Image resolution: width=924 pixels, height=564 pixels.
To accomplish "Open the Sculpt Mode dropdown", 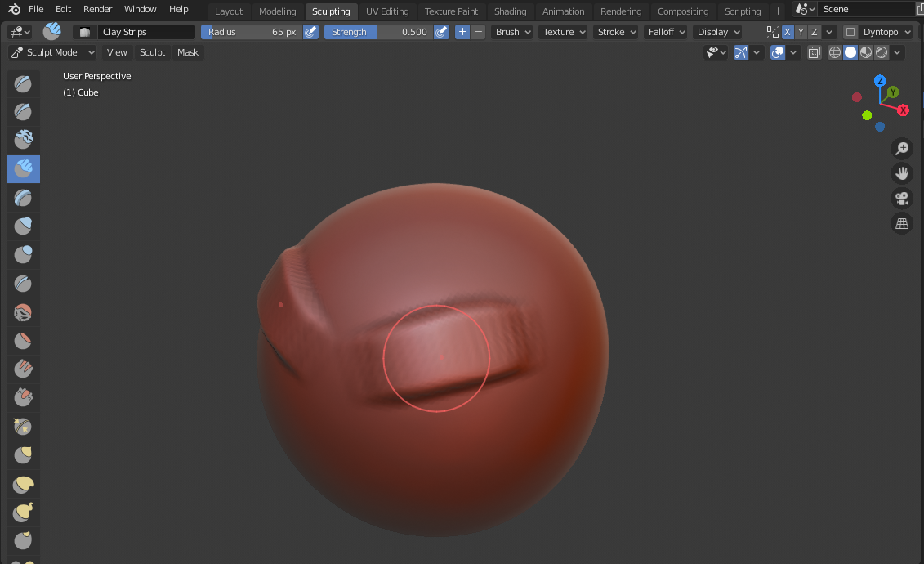I will [53, 52].
